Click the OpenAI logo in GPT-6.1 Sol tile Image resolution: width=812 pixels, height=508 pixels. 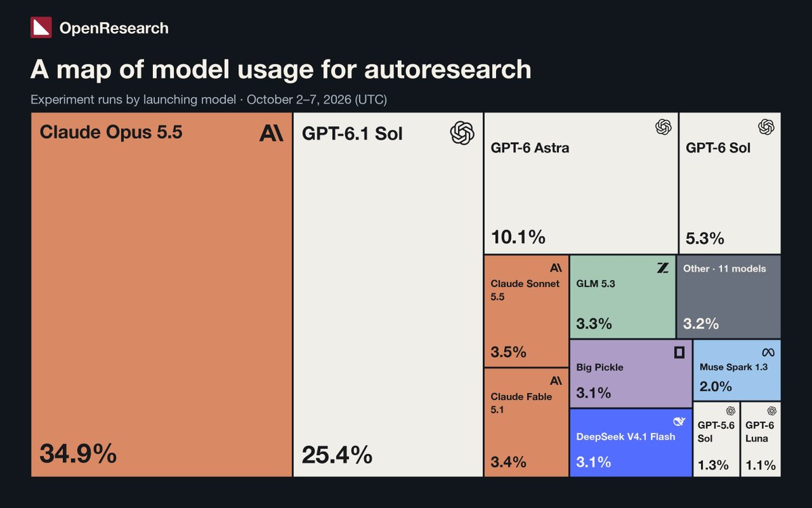point(462,133)
